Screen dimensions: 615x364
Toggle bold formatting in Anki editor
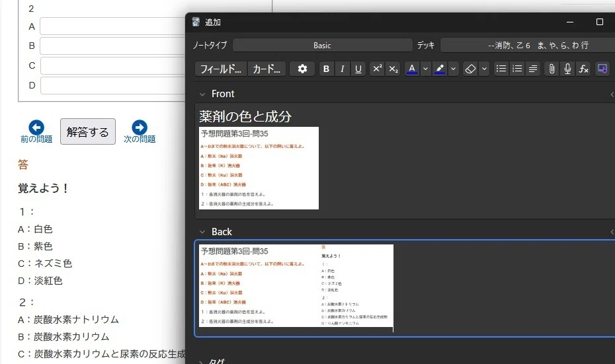point(326,69)
